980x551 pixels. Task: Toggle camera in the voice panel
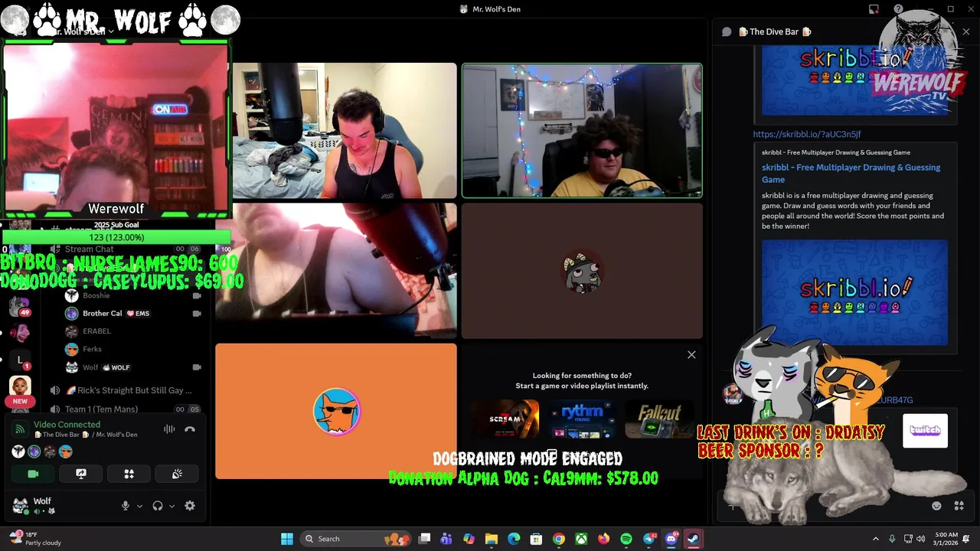click(33, 474)
